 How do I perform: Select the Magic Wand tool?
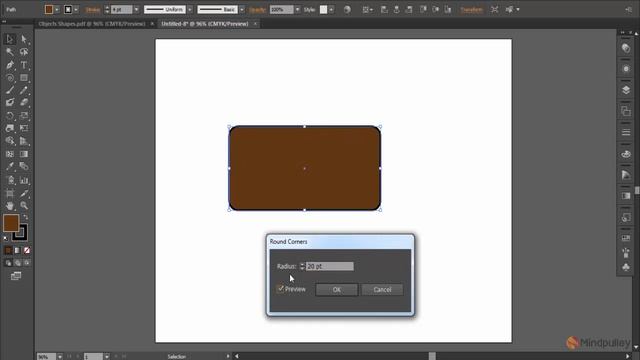pyautogui.click(x=10, y=52)
